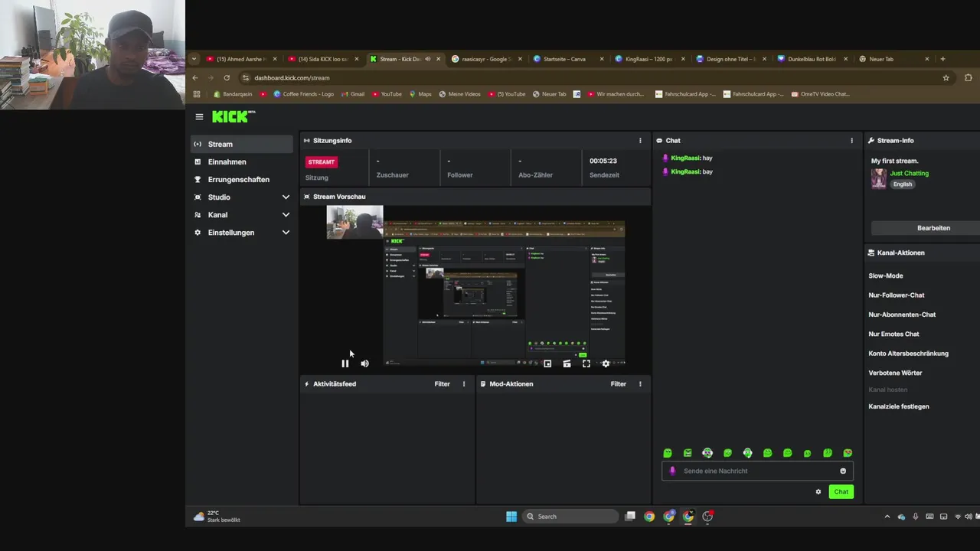
Task: Open Maps bookmark
Action: tap(420, 94)
